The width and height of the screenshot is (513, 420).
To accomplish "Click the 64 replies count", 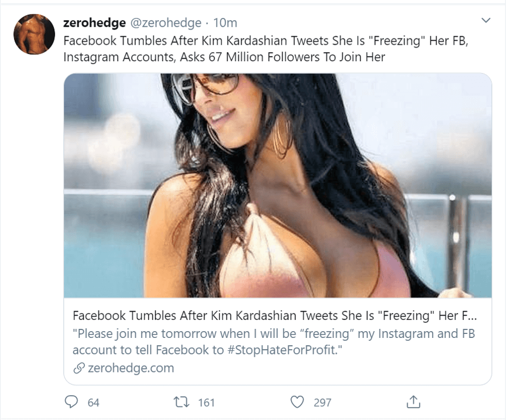I will (x=93, y=402).
